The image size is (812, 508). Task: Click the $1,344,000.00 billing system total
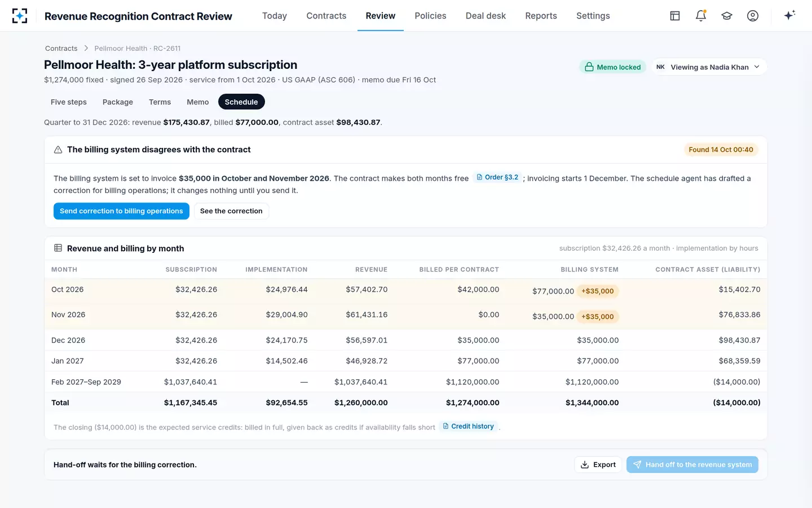pyautogui.click(x=592, y=403)
